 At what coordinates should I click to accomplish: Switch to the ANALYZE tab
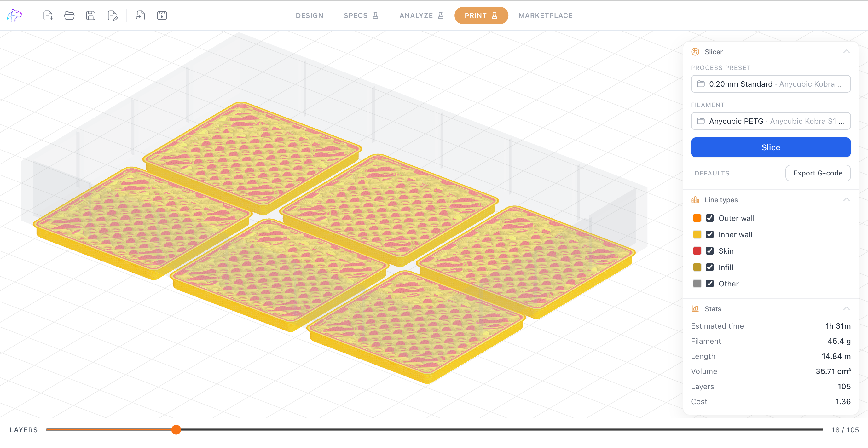tap(421, 15)
